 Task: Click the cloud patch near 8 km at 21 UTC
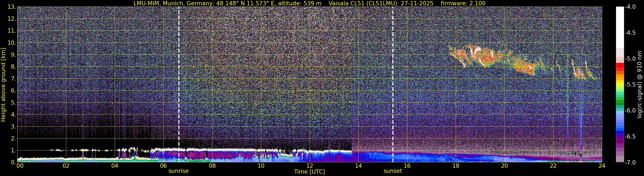pyautogui.click(x=525, y=67)
